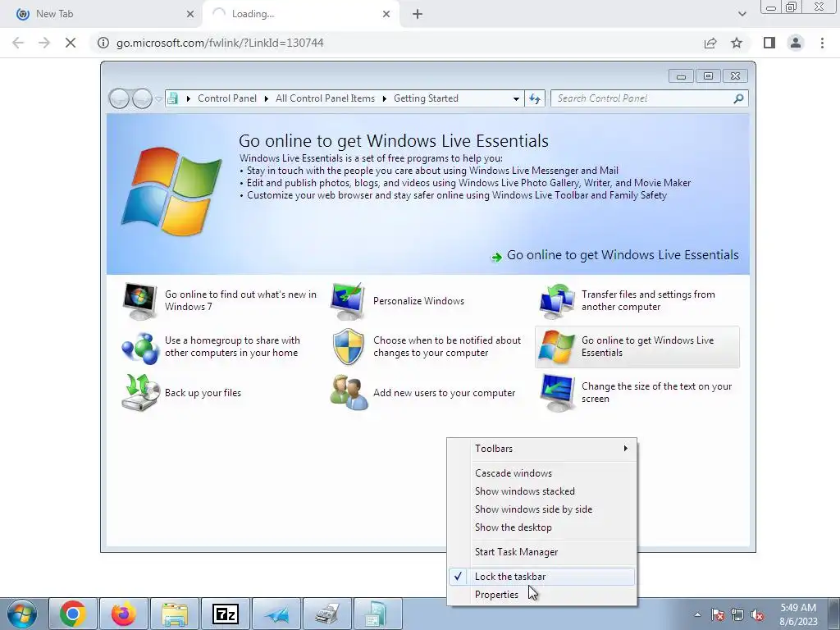The width and height of the screenshot is (840, 630).
Task: Click Getting Started breadcrumb
Action: click(x=426, y=98)
